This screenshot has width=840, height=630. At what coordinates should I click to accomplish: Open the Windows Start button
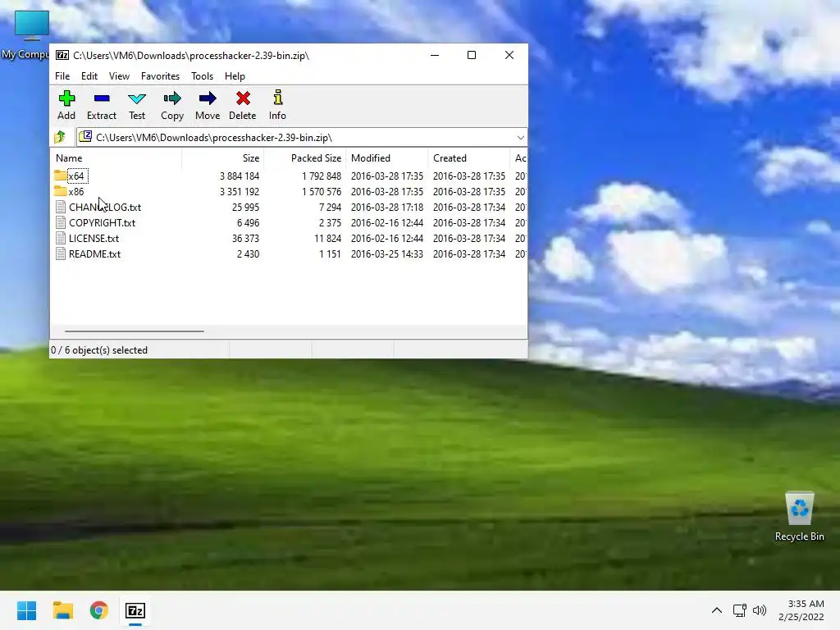tap(27, 610)
